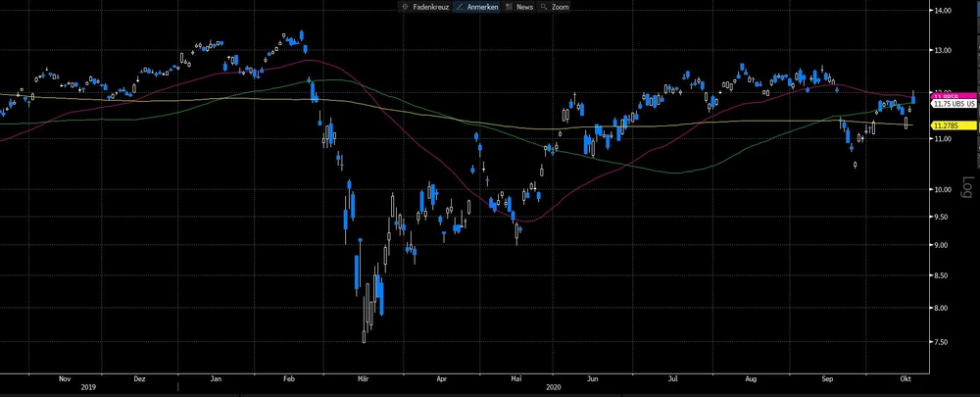Select the Anmerken annotation tool
Image resolution: width=980 pixels, height=397 pixels.
tap(476, 7)
